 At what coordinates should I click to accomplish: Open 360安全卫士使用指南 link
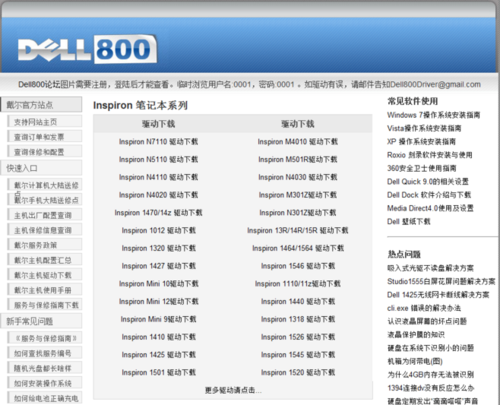422,168
